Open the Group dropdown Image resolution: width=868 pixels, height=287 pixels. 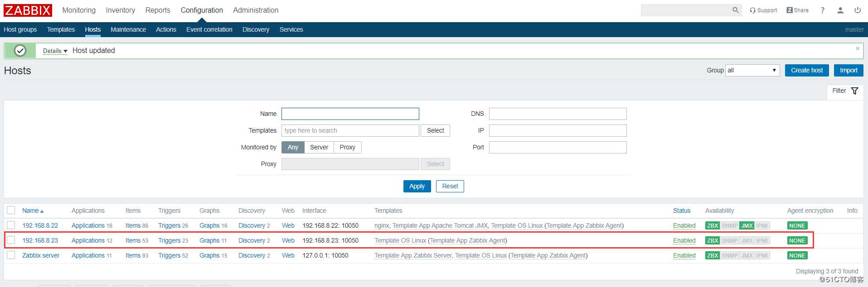click(752, 70)
